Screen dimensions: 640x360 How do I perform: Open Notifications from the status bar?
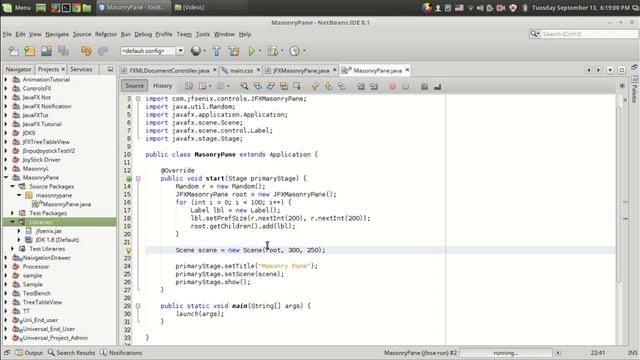121,353
